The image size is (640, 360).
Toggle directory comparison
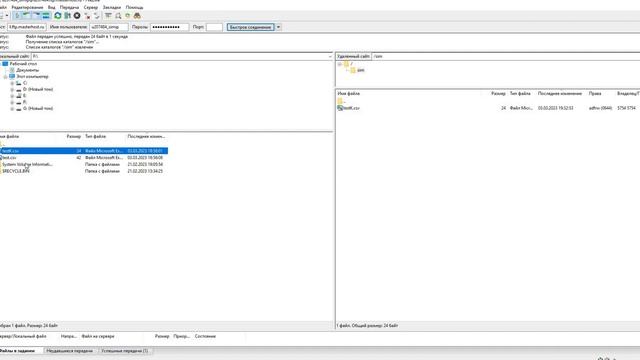(x=118, y=16)
